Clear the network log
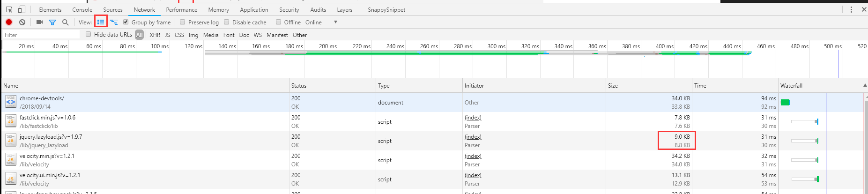This screenshot has height=194, width=868. (22, 22)
